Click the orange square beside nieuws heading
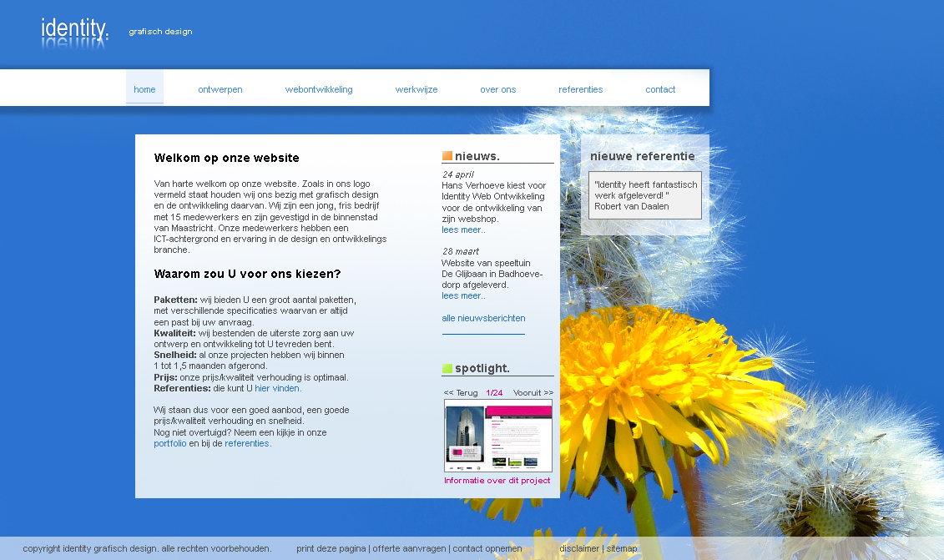Screen dimensions: 944x560 (x=447, y=156)
